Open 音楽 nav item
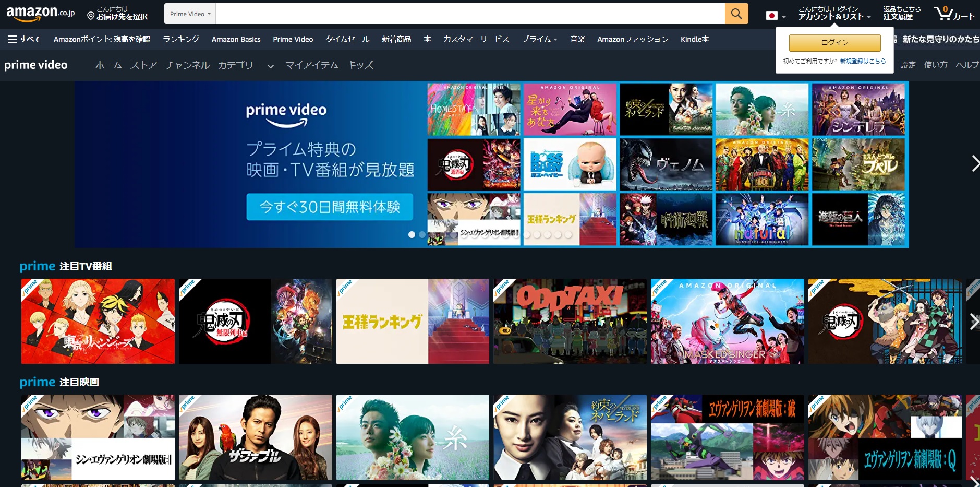This screenshot has width=980, height=487. tap(577, 39)
